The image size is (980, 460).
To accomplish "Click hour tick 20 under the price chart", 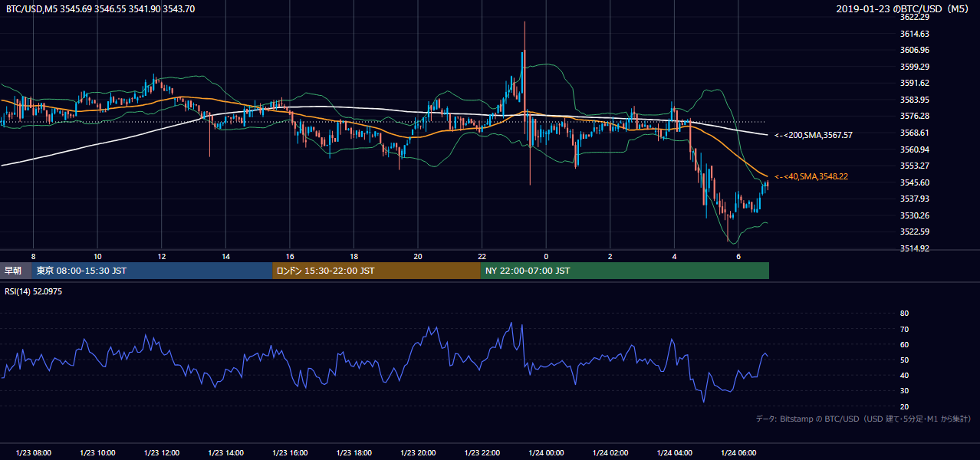I will pos(418,256).
